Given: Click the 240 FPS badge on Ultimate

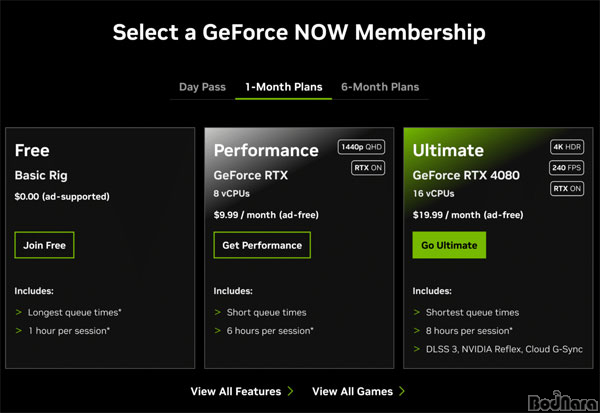Looking at the screenshot, I should [x=566, y=168].
